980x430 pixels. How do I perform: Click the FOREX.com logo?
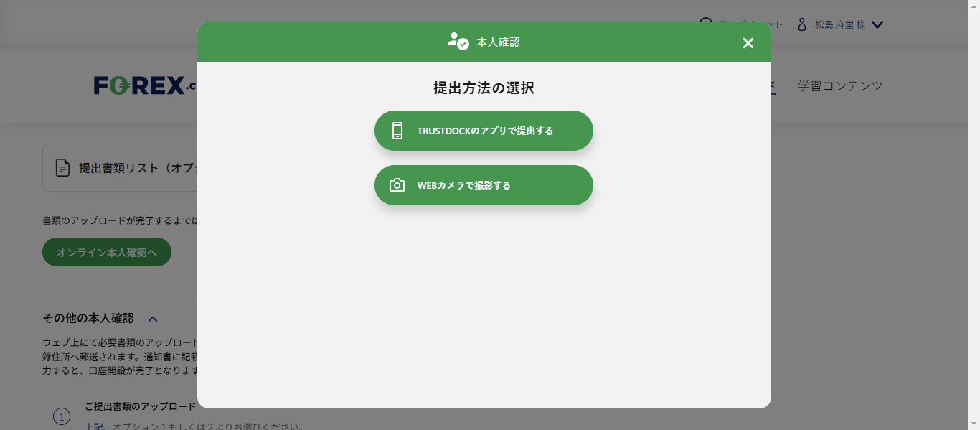click(x=140, y=85)
